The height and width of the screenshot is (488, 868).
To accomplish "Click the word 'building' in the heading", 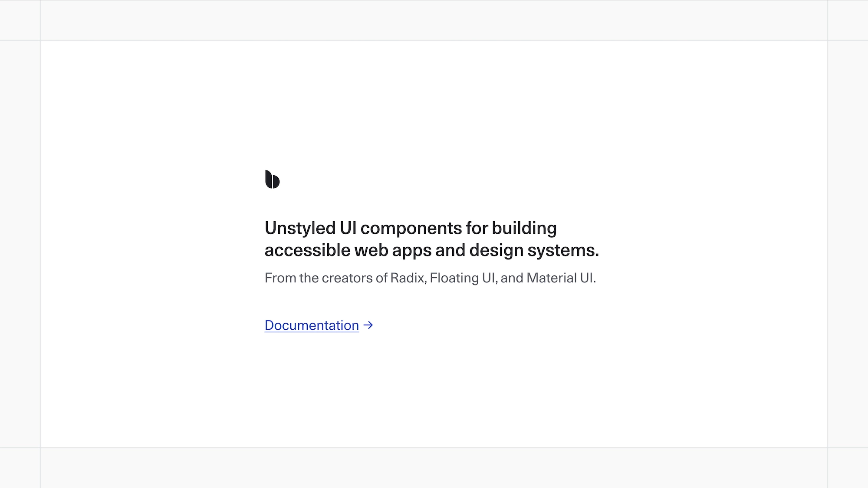I will click(x=524, y=228).
